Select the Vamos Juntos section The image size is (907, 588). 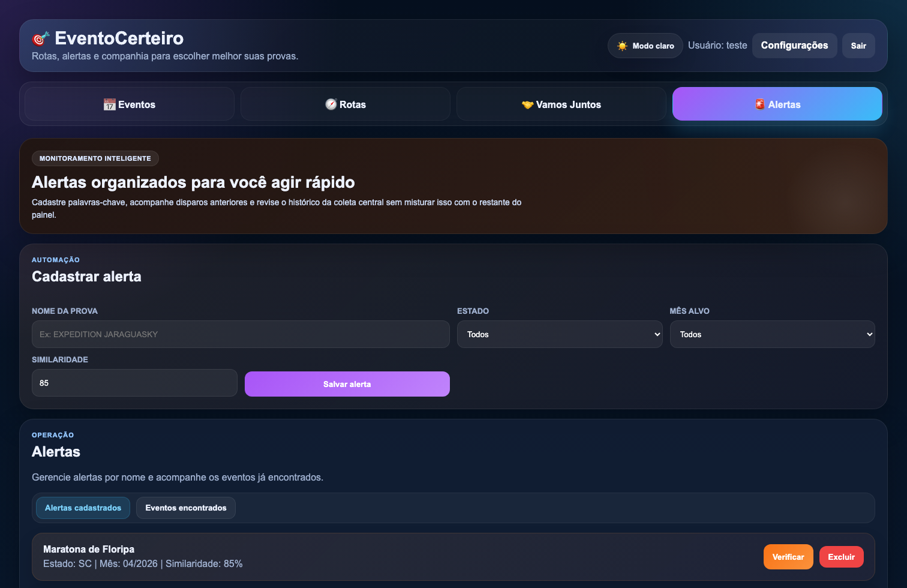pyautogui.click(x=561, y=104)
